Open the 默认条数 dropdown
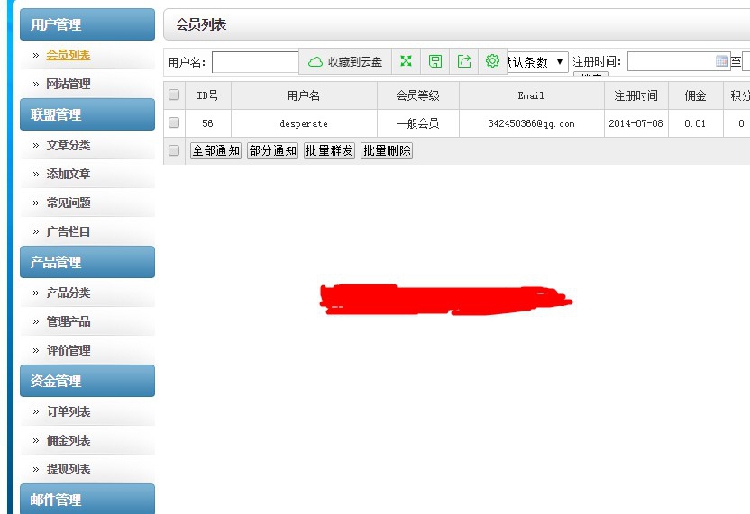Image resolution: width=750 pixels, height=514 pixels. pyautogui.click(x=538, y=62)
